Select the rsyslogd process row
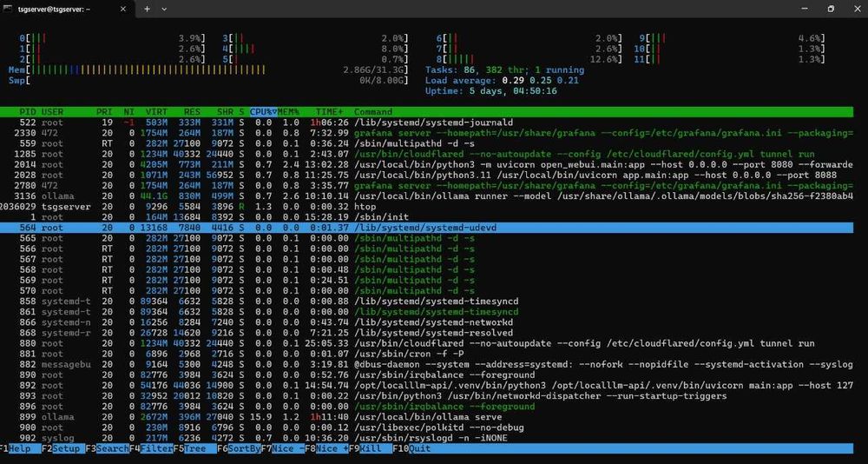Viewport: 868px width, 464px height. (426, 438)
